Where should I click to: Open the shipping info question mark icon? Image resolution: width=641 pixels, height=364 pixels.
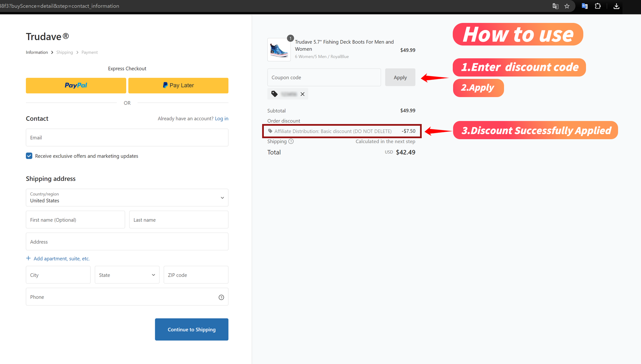pos(291,142)
